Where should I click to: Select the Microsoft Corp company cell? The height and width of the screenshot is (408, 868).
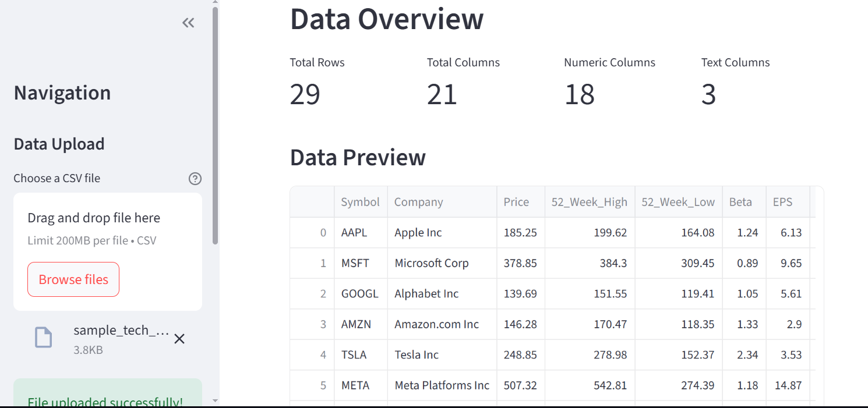pos(431,263)
